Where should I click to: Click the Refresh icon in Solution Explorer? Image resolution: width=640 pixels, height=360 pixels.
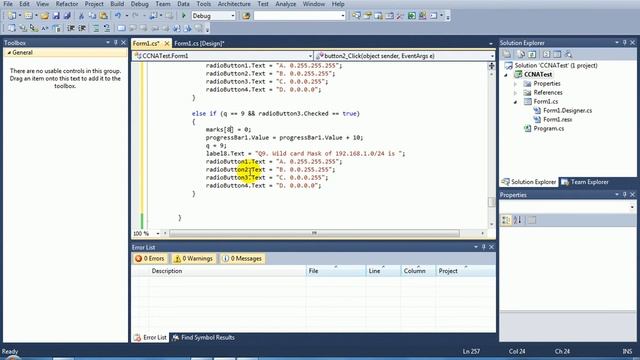point(531,54)
